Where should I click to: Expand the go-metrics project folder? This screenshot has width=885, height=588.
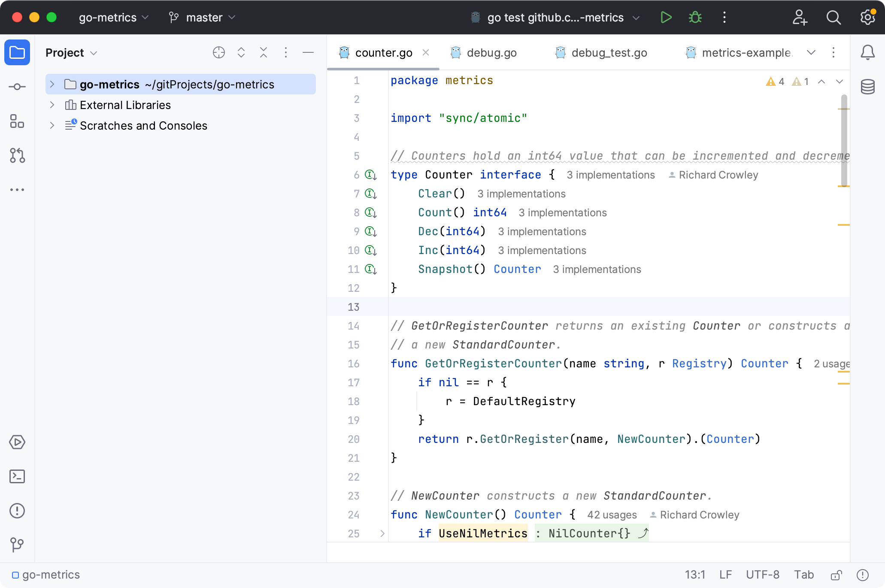(x=52, y=85)
